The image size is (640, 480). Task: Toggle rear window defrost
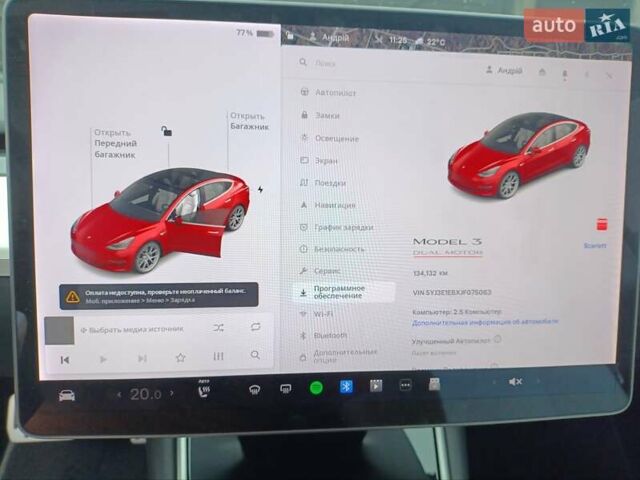(x=285, y=389)
